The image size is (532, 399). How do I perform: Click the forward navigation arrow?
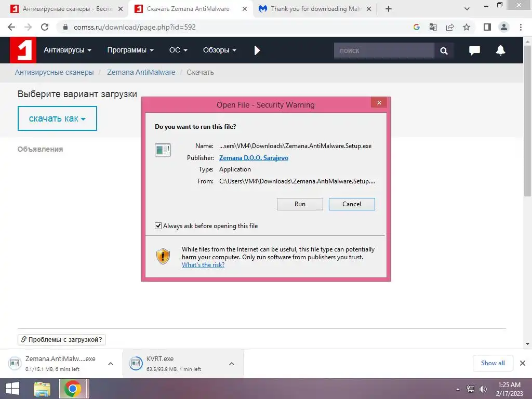click(28, 27)
